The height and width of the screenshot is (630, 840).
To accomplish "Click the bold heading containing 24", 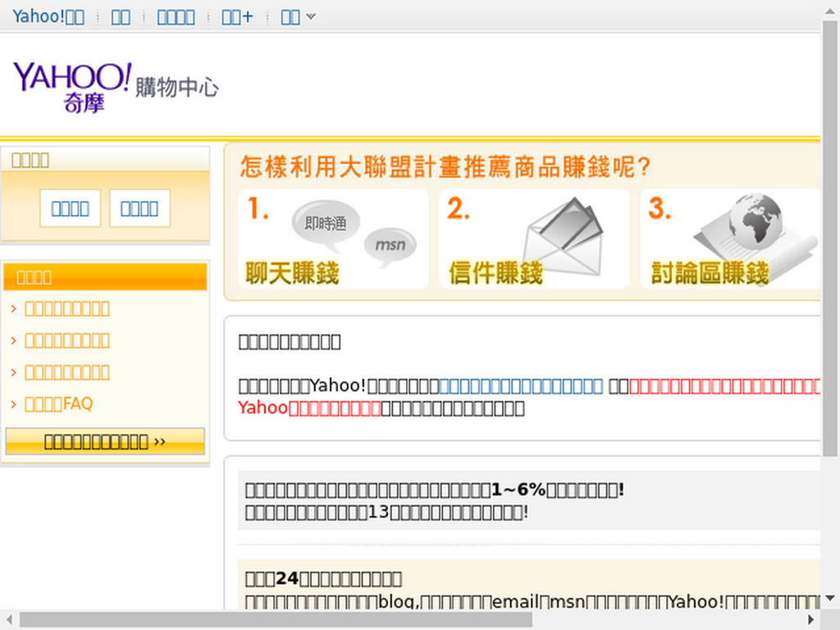I will [x=323, y=578].
